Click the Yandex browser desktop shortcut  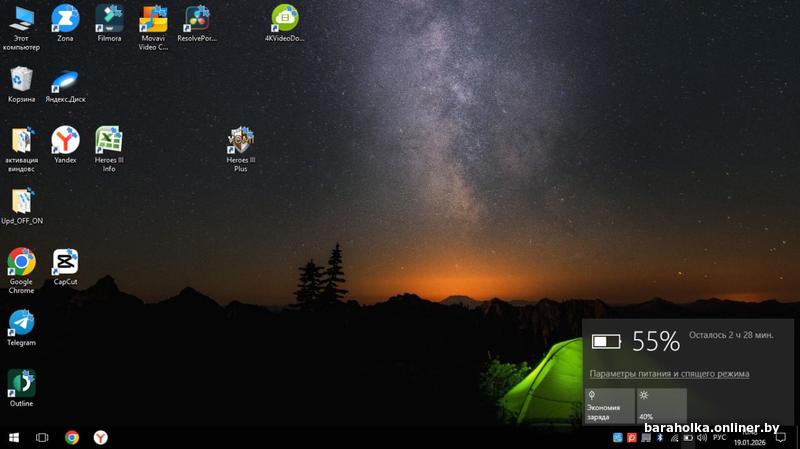[x=65, y=145]
